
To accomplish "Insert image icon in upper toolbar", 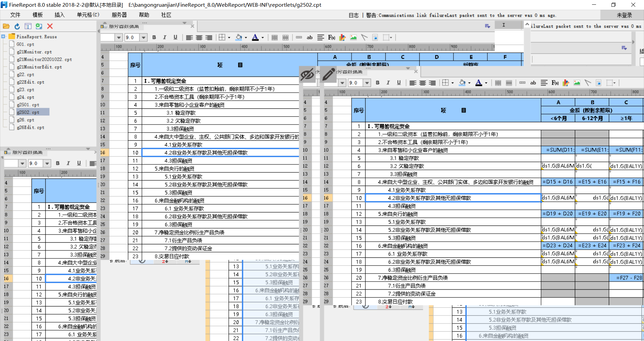I will (354, 38).
